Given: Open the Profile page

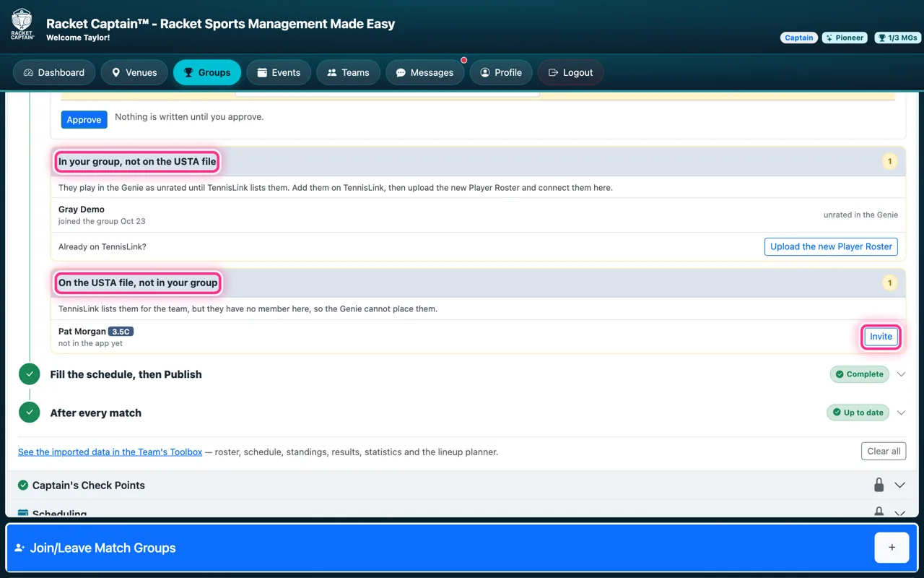Looking at the screenshot, I should pyautogui.click(x=501, y=72).
